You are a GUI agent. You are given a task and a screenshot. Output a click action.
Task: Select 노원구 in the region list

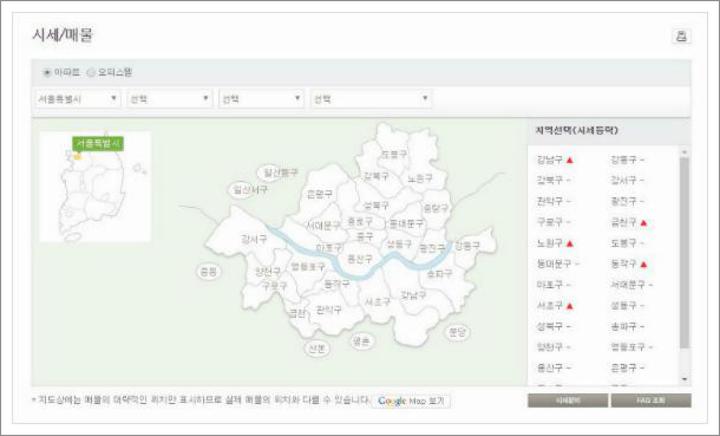(x=550, y=243)
